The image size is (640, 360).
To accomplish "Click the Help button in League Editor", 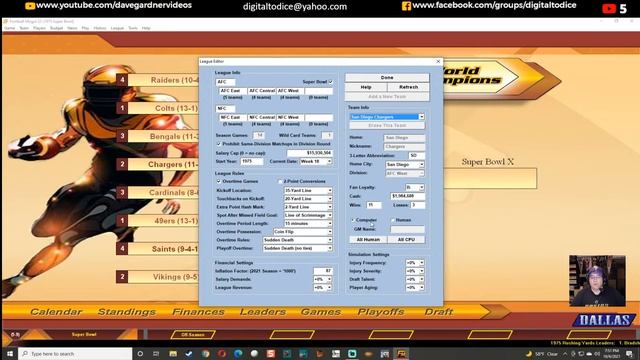I will (366, 87).
